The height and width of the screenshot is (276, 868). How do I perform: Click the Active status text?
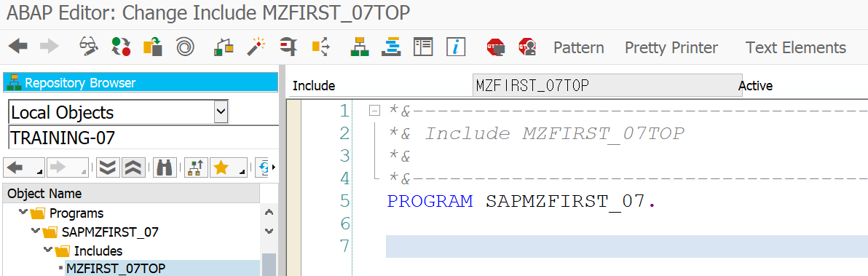(755, 86)
